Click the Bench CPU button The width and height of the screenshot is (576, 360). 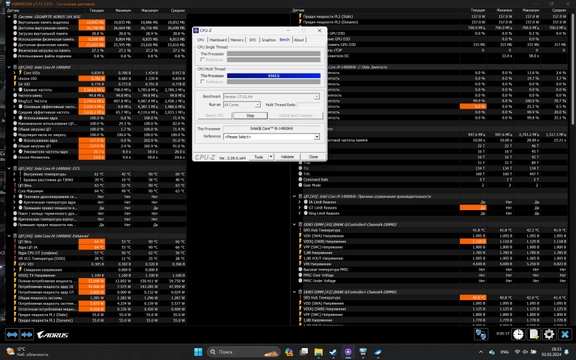pyautogui.click(x=215, y=115)
